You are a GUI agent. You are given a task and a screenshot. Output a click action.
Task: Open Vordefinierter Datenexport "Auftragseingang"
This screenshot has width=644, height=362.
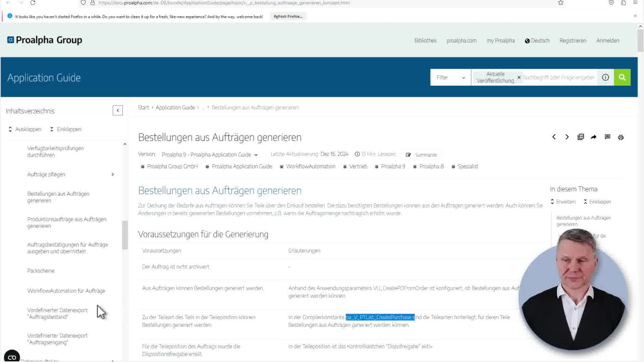point(57,339)
